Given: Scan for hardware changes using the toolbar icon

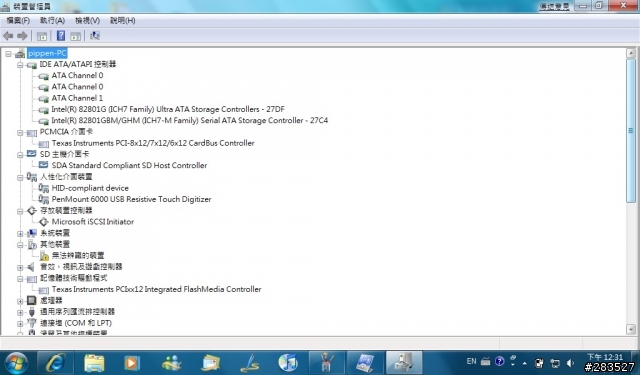Looking at the screenshot, I should [x=95, y=36].
